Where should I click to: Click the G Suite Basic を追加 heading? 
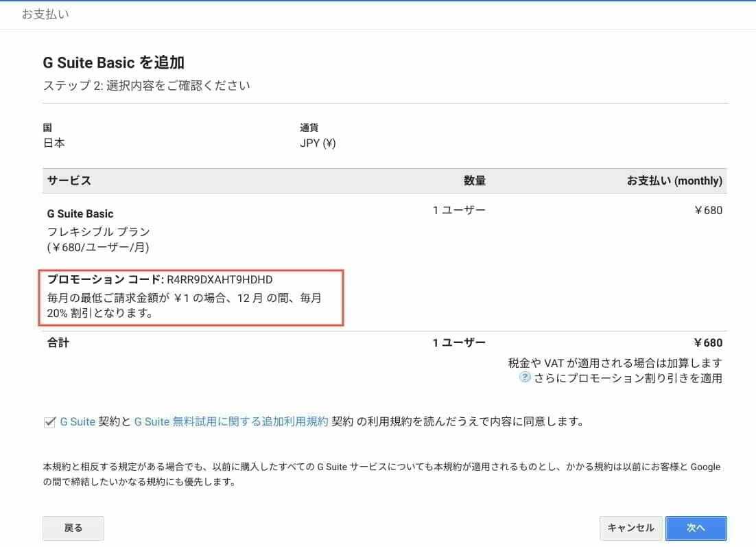[x=114, y=62]
